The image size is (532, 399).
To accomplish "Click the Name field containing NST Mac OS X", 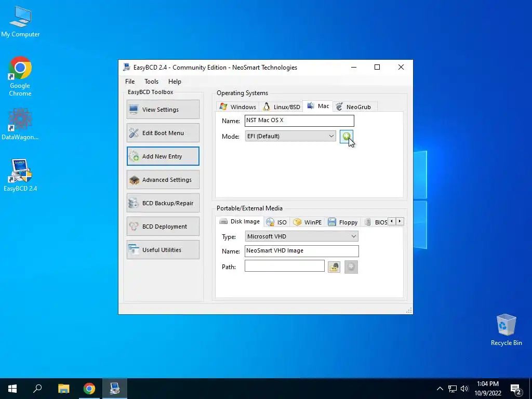I will tap(299, 121).
